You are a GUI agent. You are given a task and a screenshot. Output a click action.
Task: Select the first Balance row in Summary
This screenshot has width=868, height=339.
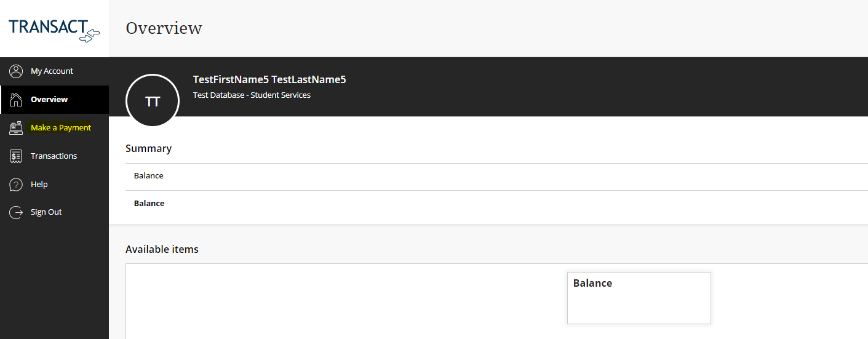point(149,176)
